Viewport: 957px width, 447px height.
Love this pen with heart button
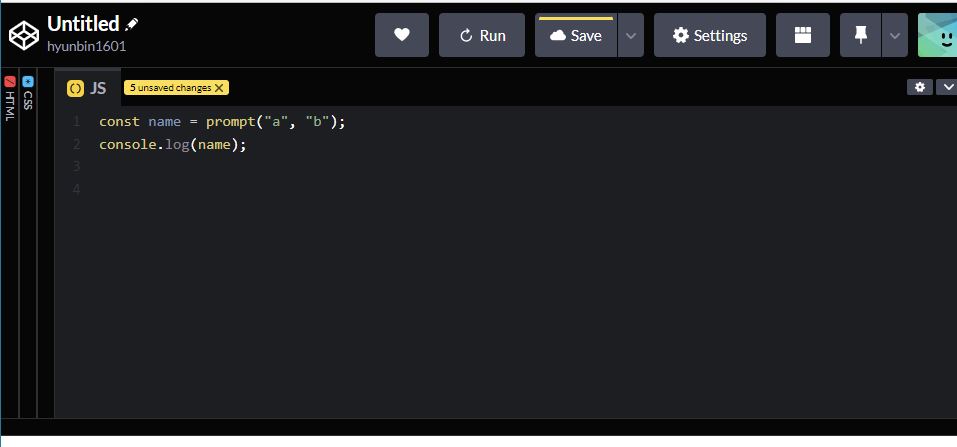coord(402,35)
